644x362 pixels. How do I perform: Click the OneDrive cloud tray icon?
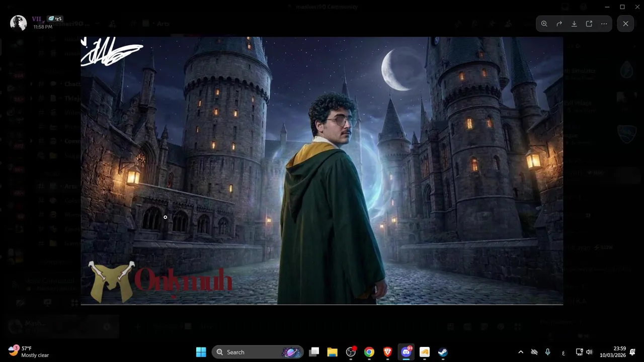[x=534, y=352]
